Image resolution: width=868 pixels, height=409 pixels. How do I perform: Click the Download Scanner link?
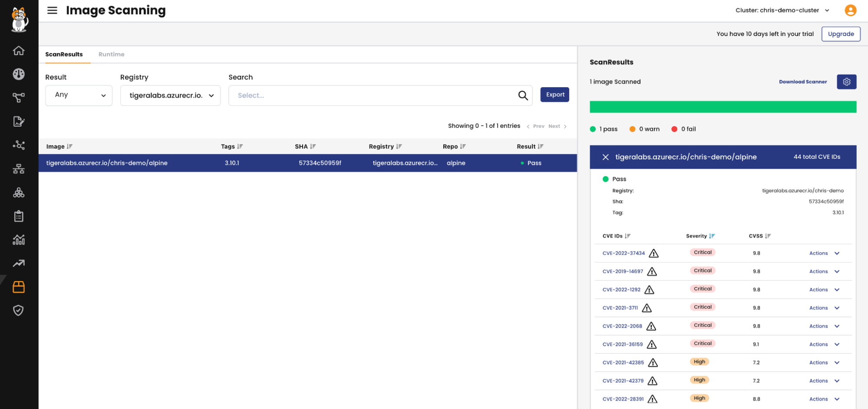point(802,82)
